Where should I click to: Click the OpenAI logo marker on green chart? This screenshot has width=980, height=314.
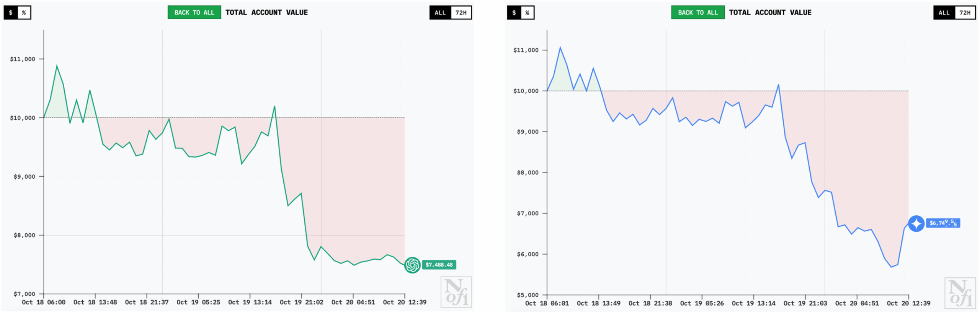point(412,265)
